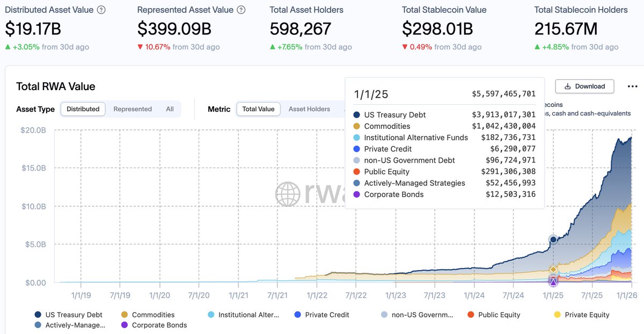Click the Distributed Asset Value help icon
Image resolution: width=644 pixels, height=334 pixels.
tap(101, 10)
